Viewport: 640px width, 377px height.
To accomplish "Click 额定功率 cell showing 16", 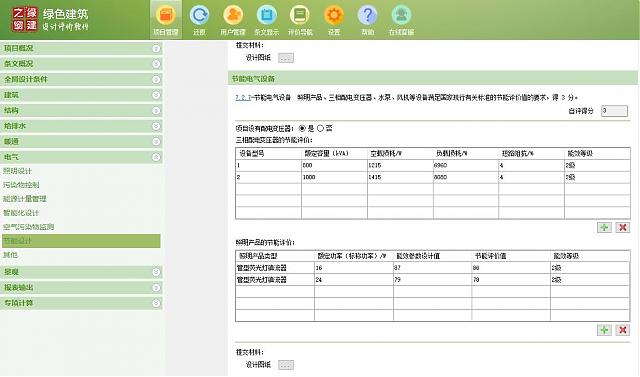I will point(354,268).
